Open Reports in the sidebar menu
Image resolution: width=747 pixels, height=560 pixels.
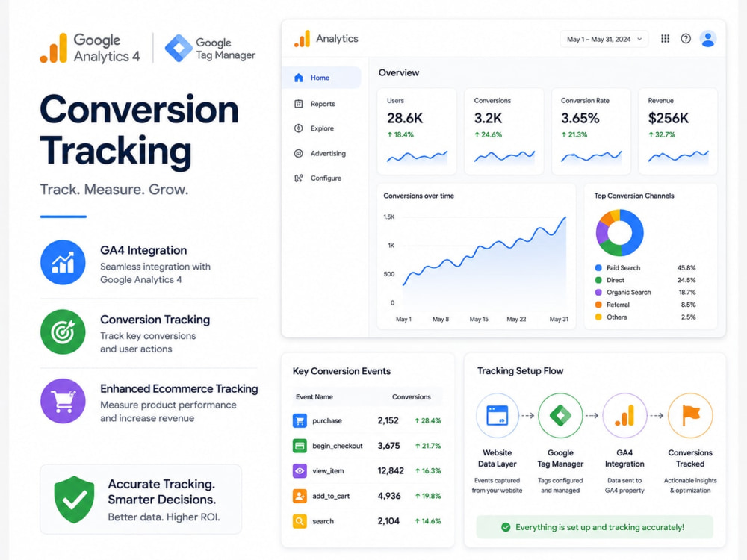(321, 103)
